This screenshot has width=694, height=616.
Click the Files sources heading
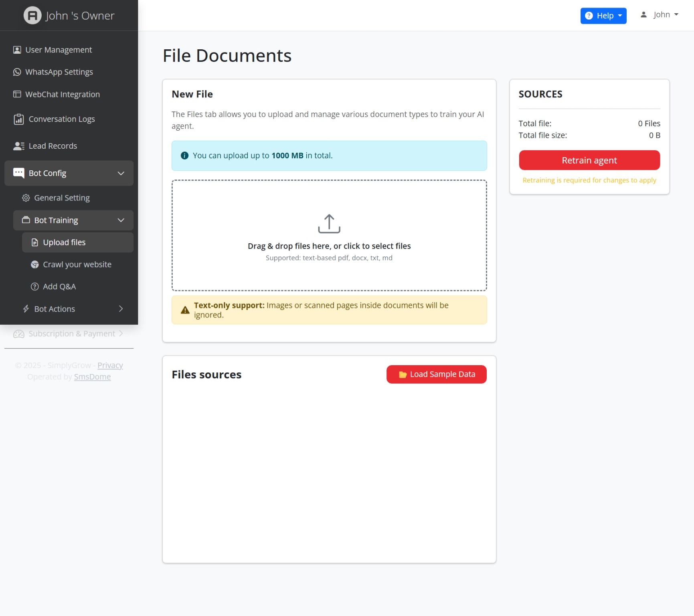pos(206,374)
